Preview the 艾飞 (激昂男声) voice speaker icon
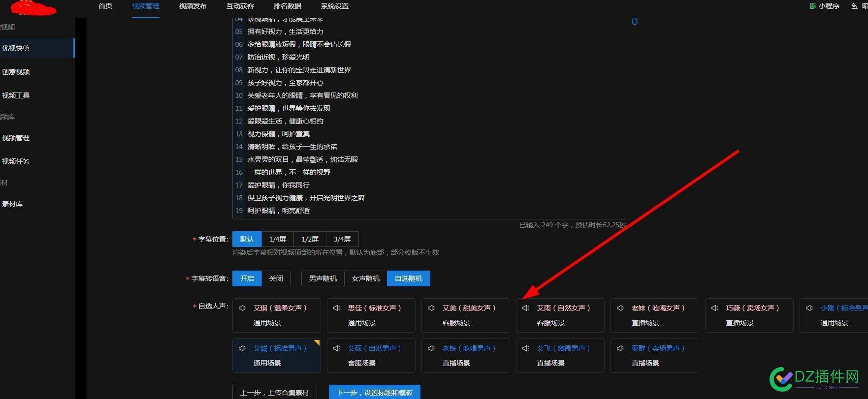868x399 pixels. [x=526, y=348]
